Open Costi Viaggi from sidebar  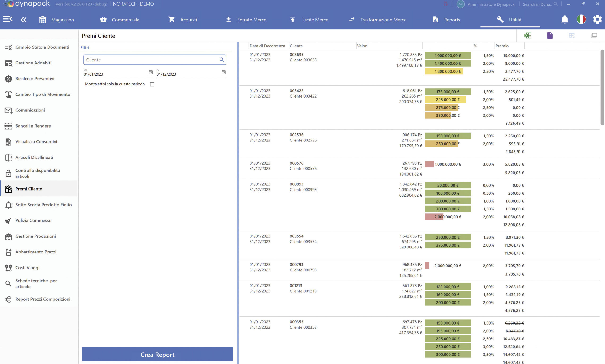39,268
